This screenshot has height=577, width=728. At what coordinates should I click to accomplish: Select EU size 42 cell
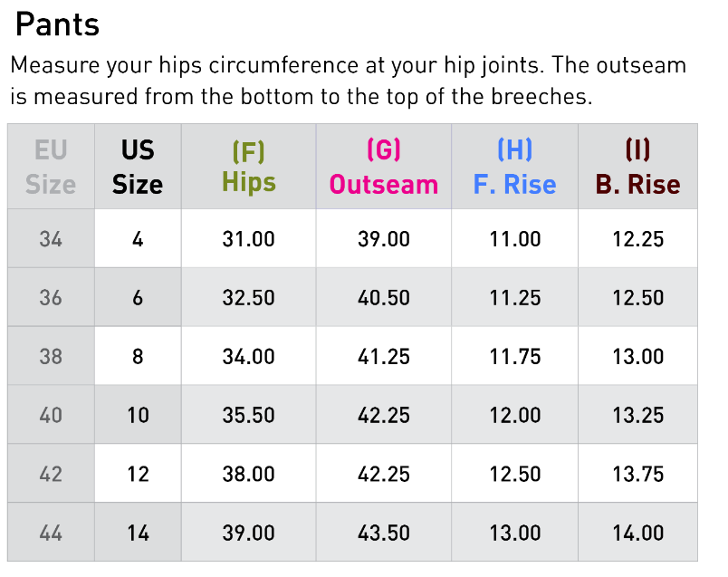(51, 474)
